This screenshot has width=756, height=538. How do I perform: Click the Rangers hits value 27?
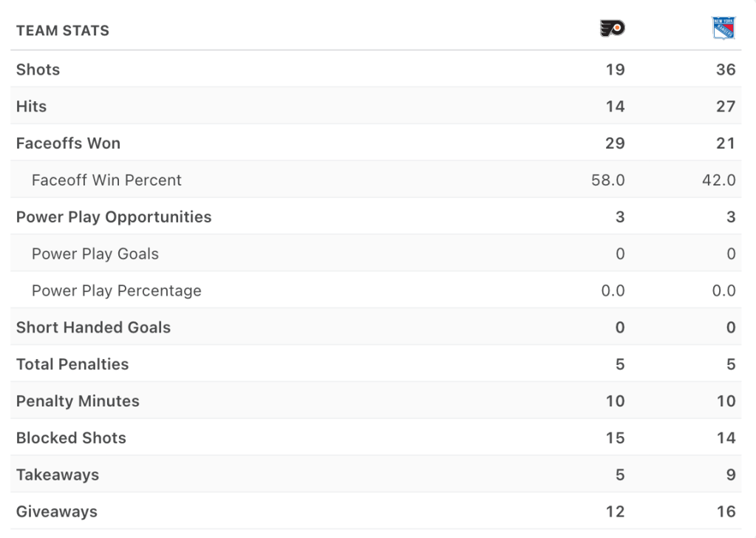tap(726, 106)
